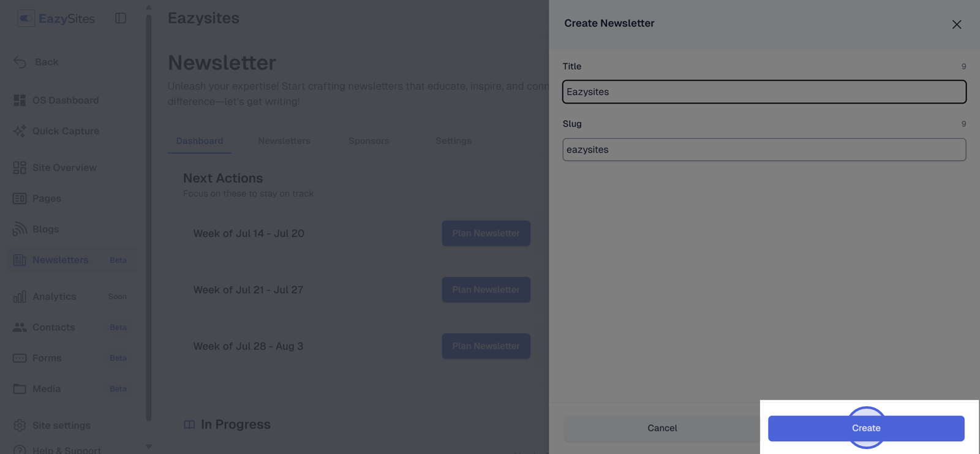This screenshot has height=454, width=980.
Task: Click the Create button
Action: [866, 428]
